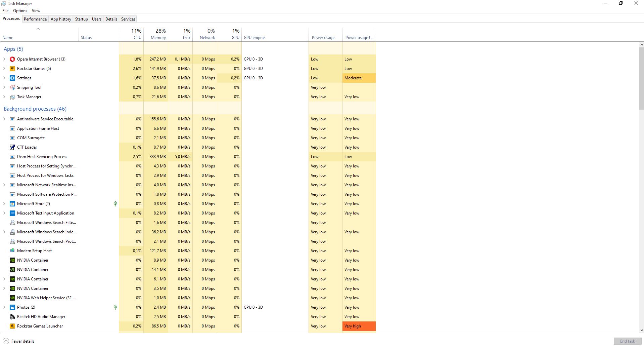Sort processes by the CPU column header
This screenshot has width=644, height=348.
pos(131,34)
